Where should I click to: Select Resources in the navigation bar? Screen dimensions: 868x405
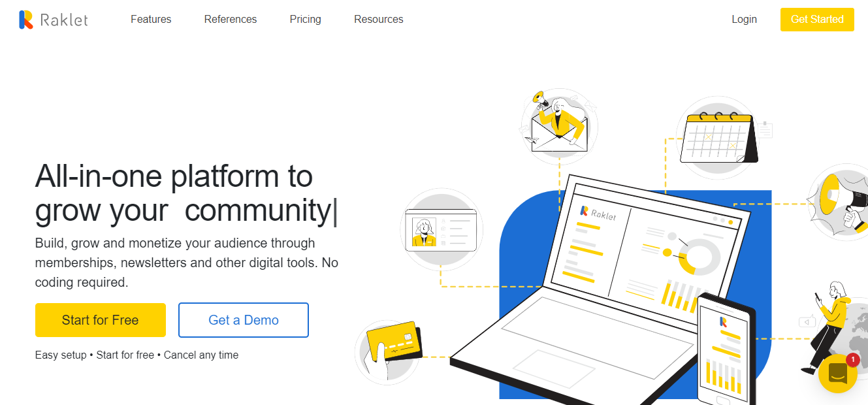379,20
